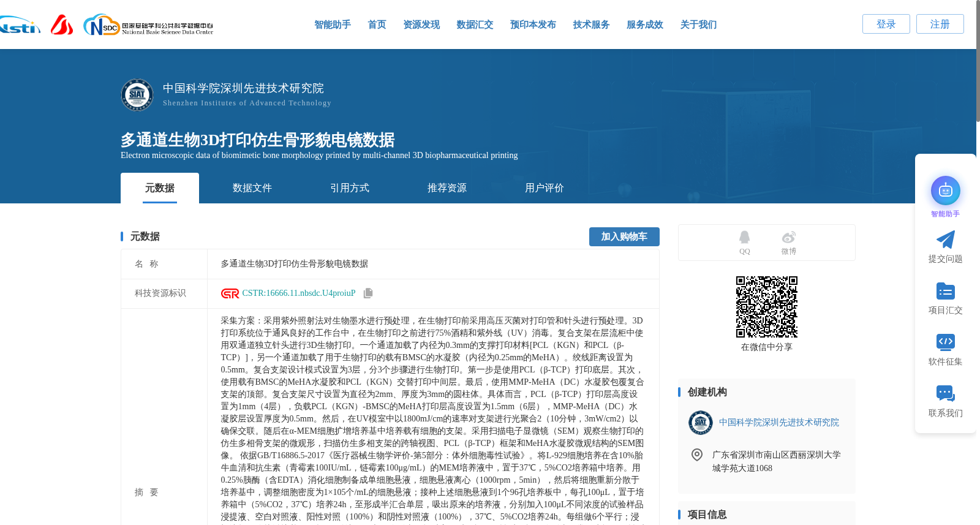Click the 名称 value 多通道生物3D打印仿生骨形貌电镜数据

click(295, 264)
